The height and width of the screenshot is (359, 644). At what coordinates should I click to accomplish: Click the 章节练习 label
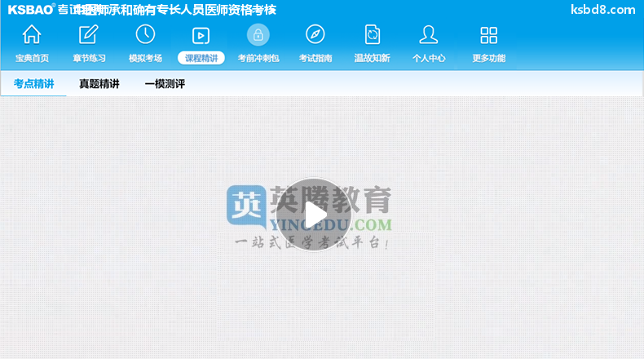point(89,58)
